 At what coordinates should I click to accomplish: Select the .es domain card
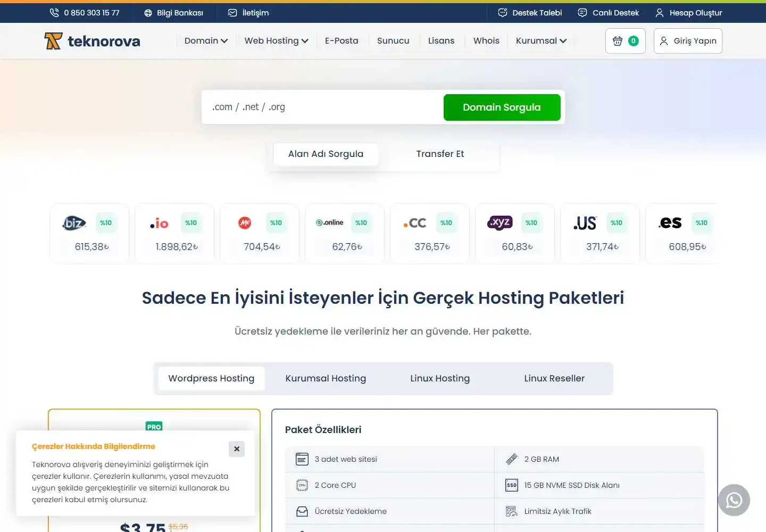coord(681,234)
